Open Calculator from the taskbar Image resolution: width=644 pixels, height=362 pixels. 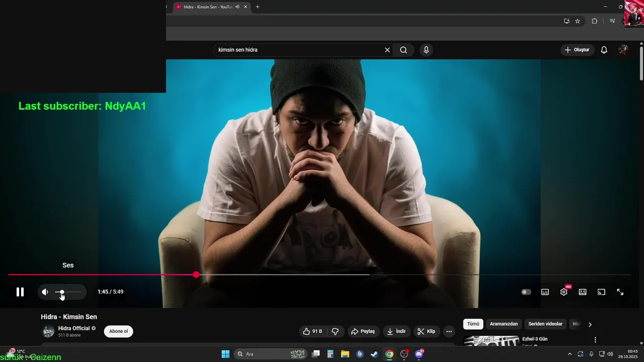pyautogui.click(x=331, y=354)
